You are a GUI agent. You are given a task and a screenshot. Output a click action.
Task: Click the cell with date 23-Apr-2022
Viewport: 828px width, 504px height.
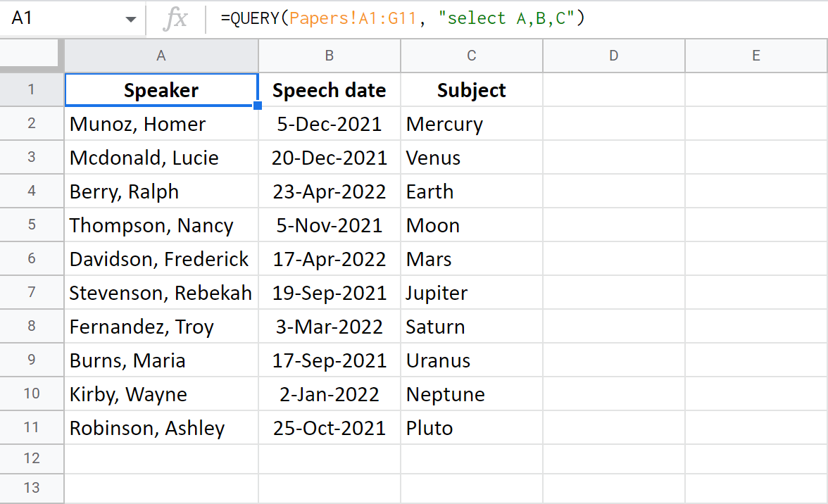(329, 191)
